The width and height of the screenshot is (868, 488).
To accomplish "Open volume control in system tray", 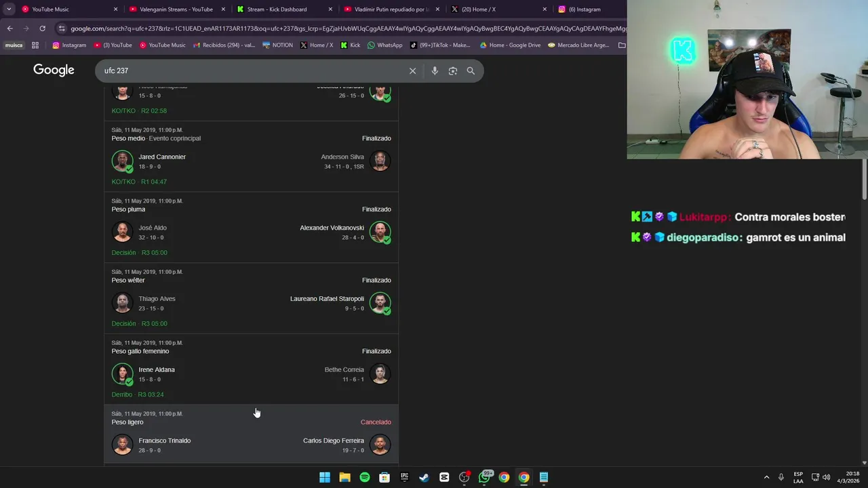I will click(826, 477).
